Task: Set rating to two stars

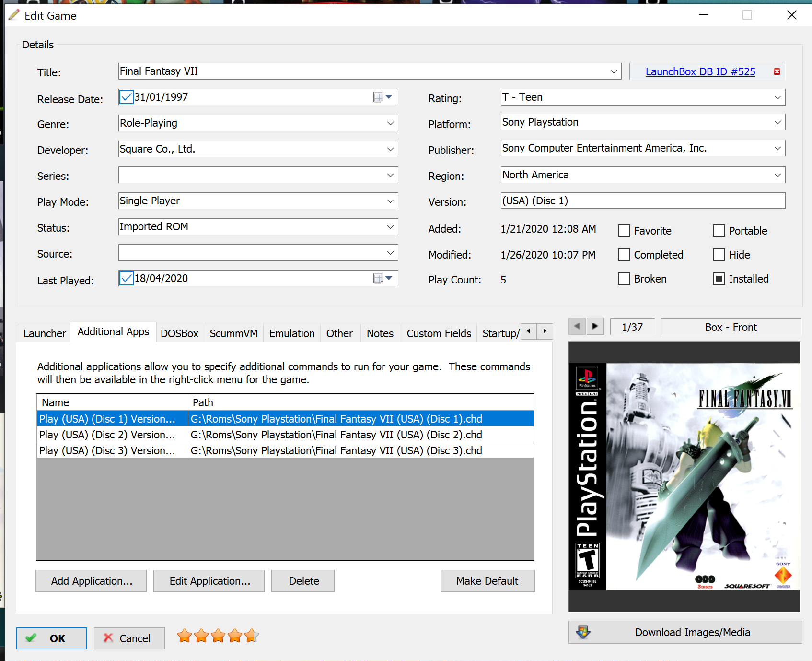Action: point(201,636)
